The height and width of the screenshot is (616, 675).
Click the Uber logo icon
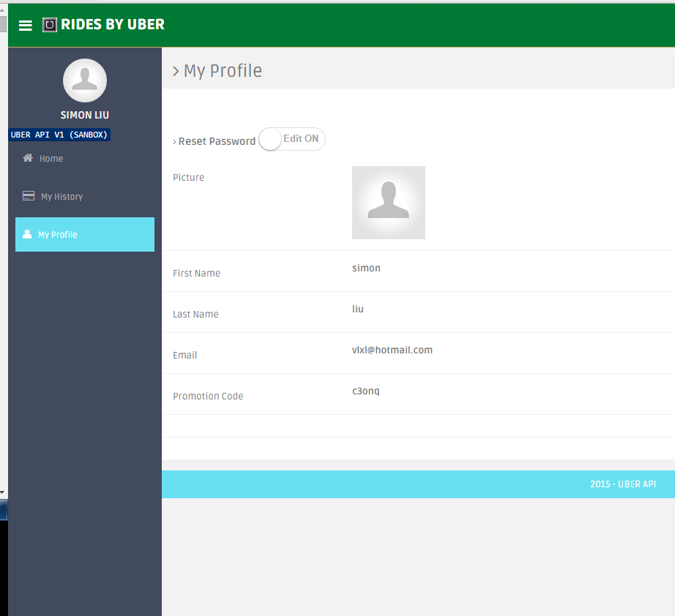coord(50,25)
